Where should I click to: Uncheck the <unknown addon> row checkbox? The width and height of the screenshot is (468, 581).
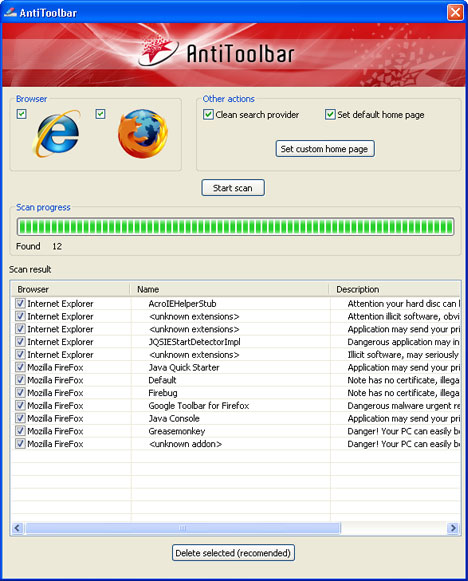20,444
